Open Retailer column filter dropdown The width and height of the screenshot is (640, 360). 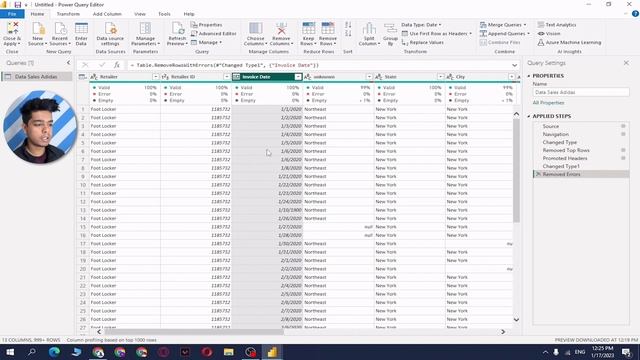[156, 77]
